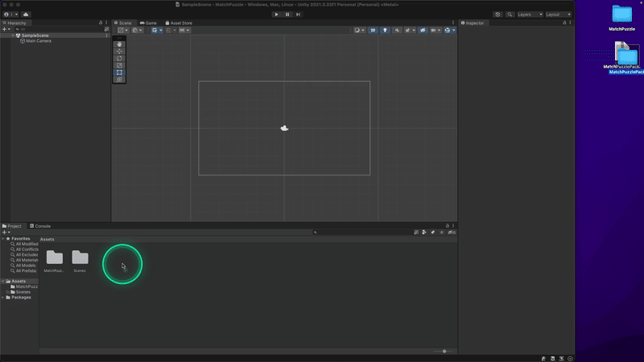Open global/local rotation dropdown

pyautogui.click(x=137, y=30)
